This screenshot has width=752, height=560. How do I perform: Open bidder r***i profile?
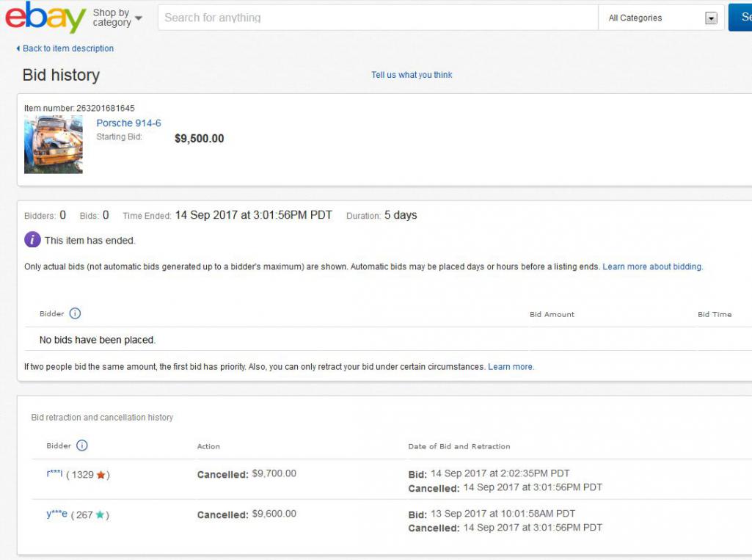click(54, 474)
